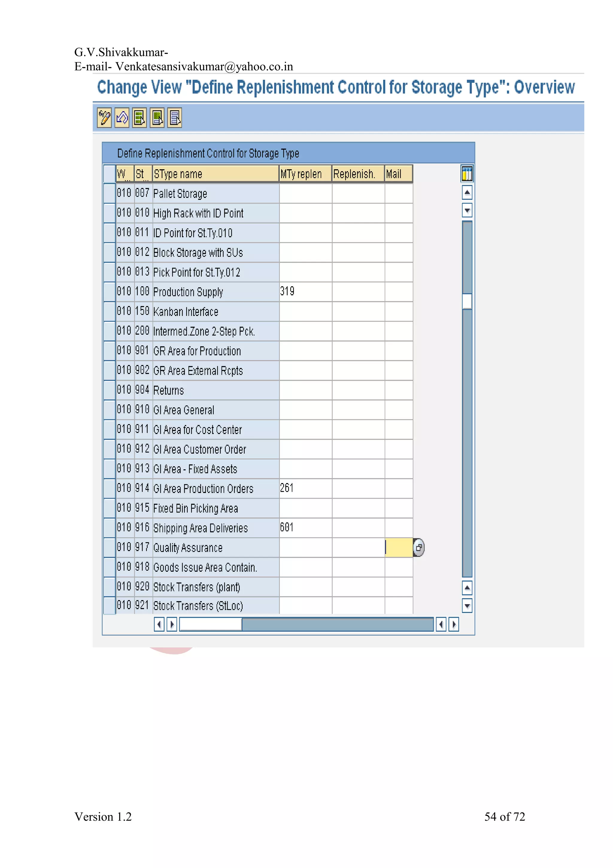Click right arrow at horizontal scrollbar end

[453, 624]
